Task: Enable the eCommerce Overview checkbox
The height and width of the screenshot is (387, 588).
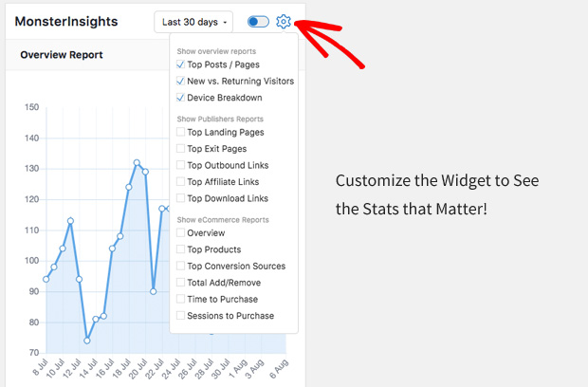Action: [x=180, y=233]
